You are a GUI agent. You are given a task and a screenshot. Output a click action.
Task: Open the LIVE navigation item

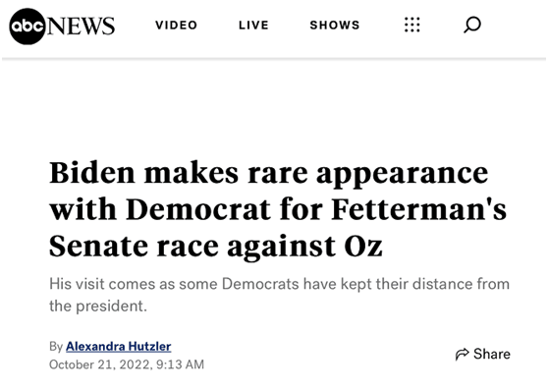[x=253, y=26]
